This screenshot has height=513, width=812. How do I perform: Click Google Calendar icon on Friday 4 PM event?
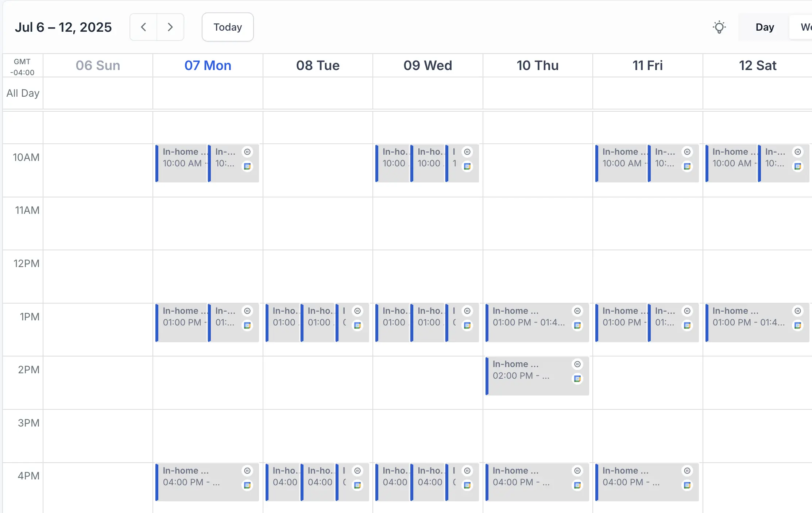[687, 485]
